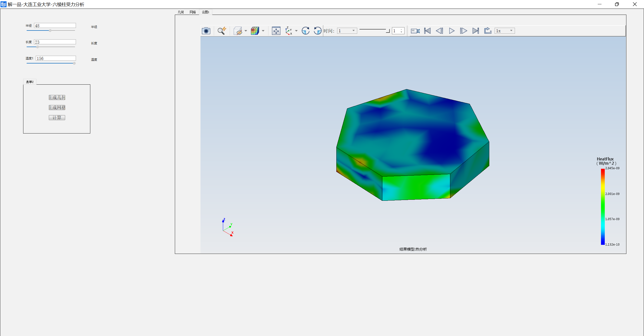Click the hide-geometry box icon
The height and width of the screenshot is (336, 644).
(x=238, y=31)
